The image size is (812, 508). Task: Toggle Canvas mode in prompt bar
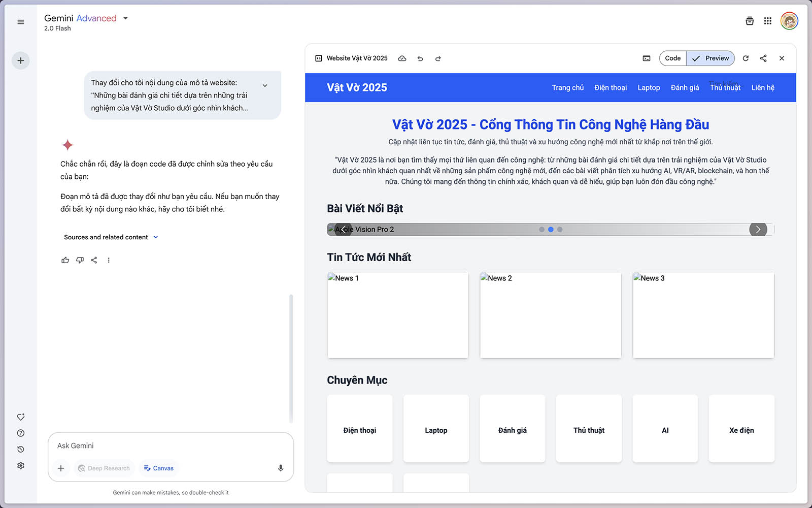tap(158, 468)
